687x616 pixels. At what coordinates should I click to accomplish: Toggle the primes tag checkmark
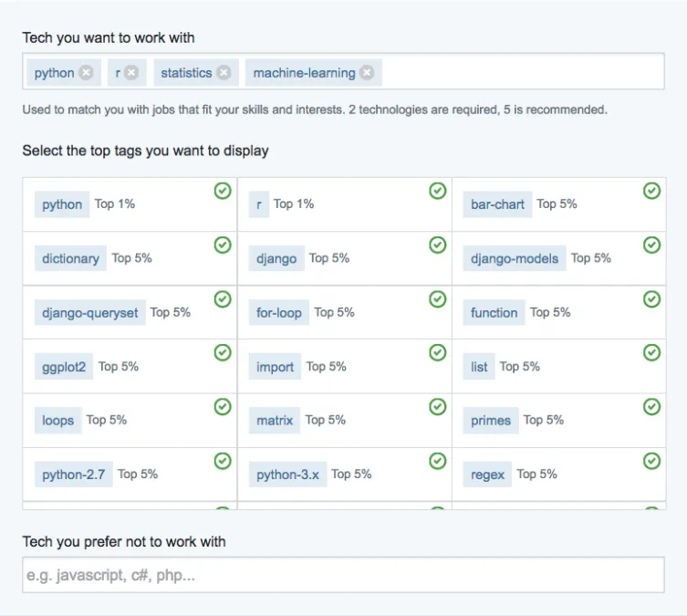(x=651, y=406)
